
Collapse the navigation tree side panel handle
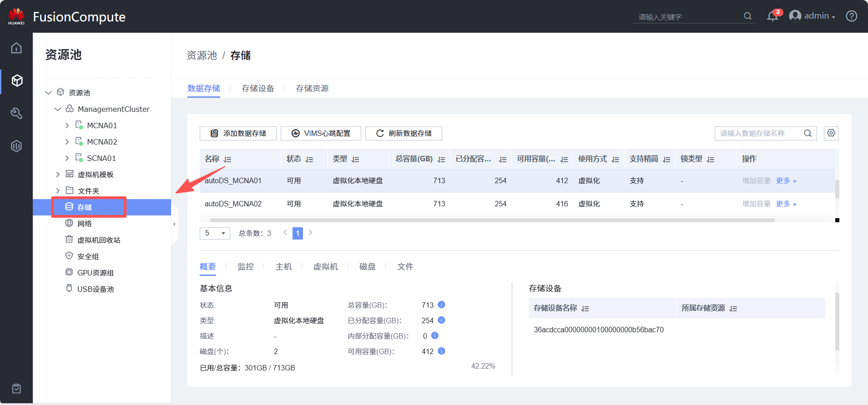[x=174, y=224]
